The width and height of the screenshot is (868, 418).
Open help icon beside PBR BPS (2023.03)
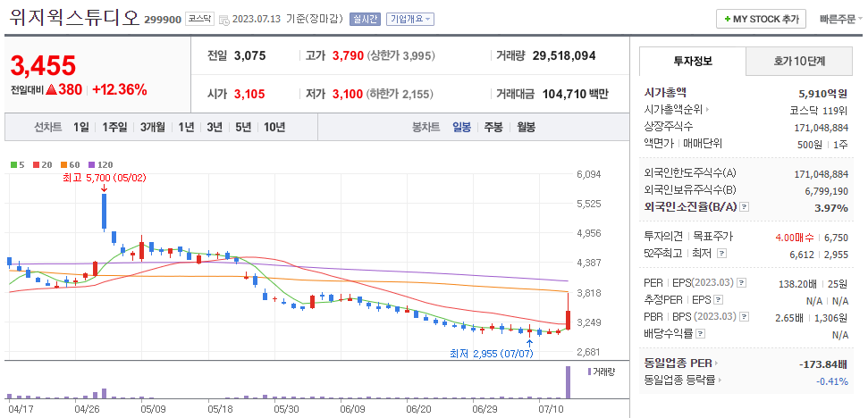pyautogui.click(x=742, y=317)
